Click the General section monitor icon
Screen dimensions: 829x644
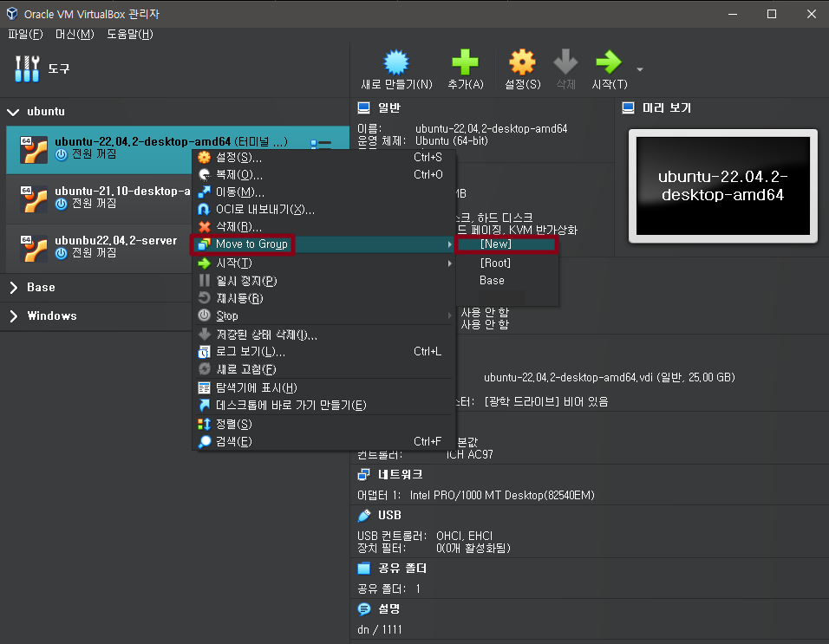point(363,108)
